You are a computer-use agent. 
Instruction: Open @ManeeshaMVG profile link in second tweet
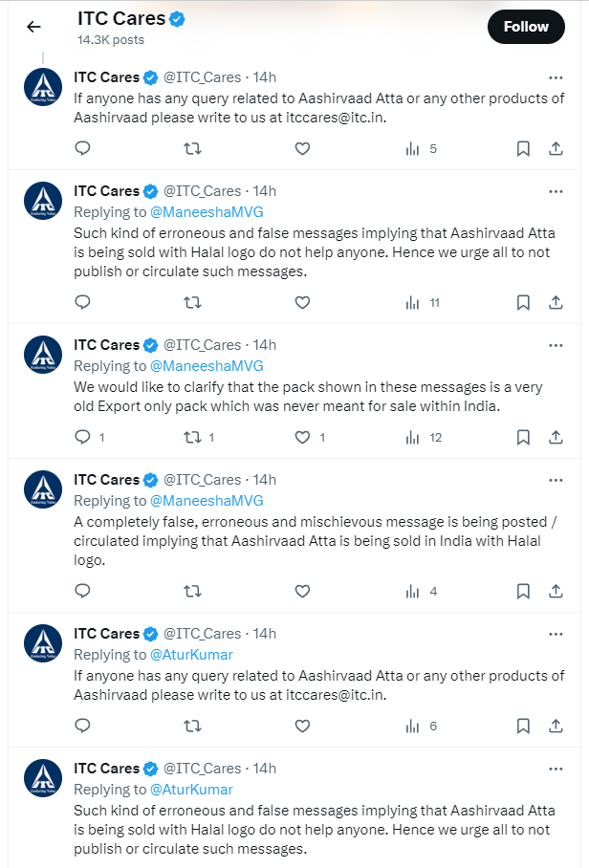click(x=206, y=212)
